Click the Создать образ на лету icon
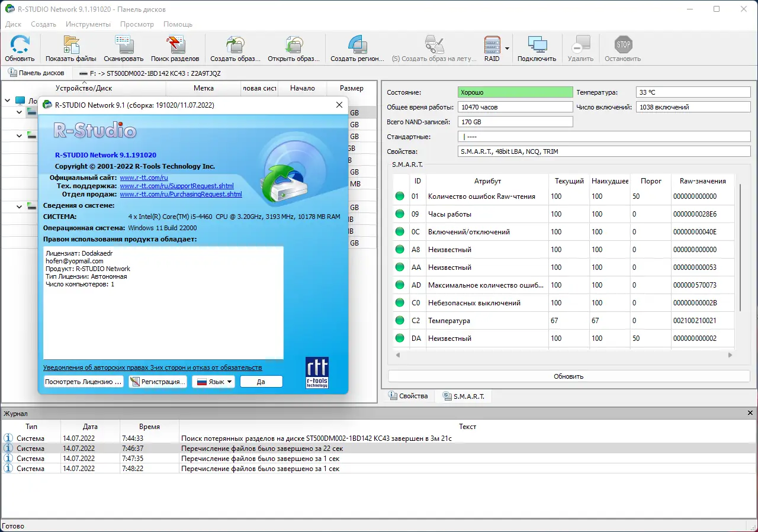 (x=434, y=44)
